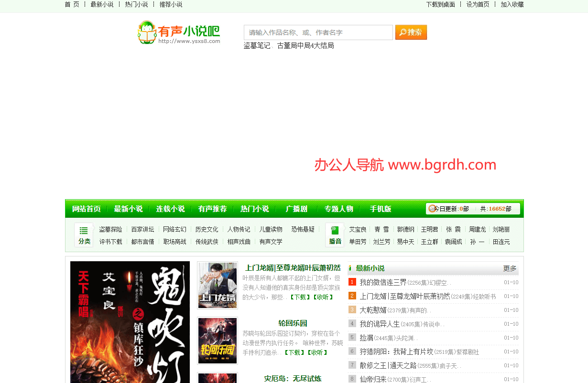
Task: Click the orange 搜索 search button
Action: coord(411,32)
